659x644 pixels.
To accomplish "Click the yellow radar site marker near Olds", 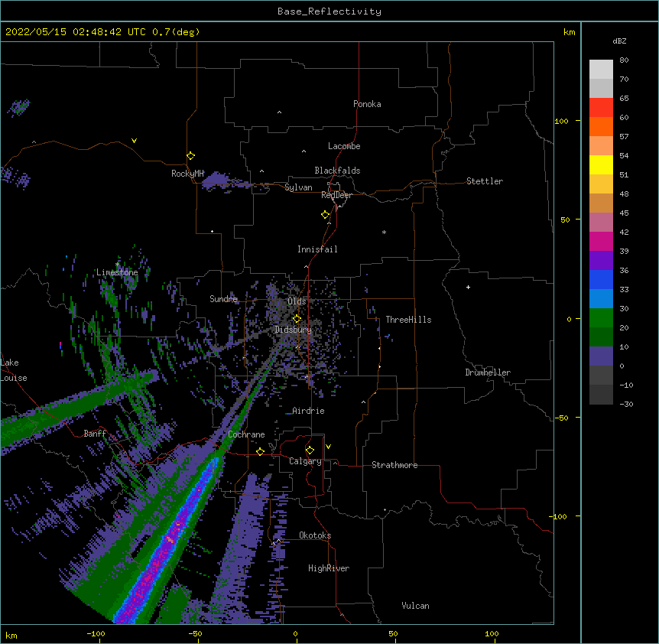I will point(297,318).
